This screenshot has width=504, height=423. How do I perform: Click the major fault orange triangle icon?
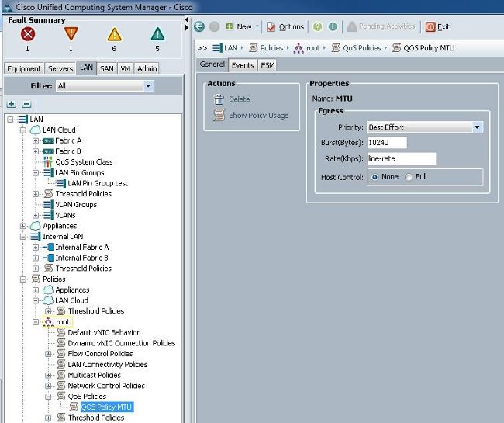coord(71,34)
